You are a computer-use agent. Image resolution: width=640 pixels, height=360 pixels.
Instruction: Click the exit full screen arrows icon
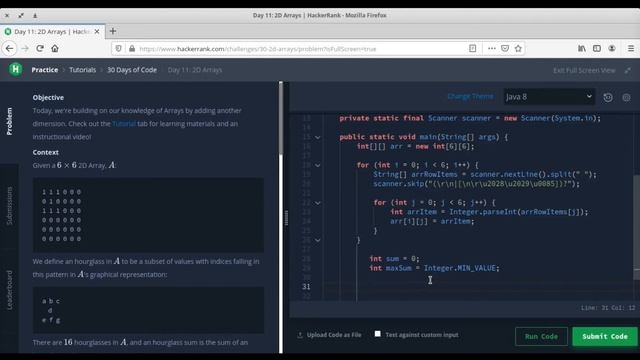[628, 71]
